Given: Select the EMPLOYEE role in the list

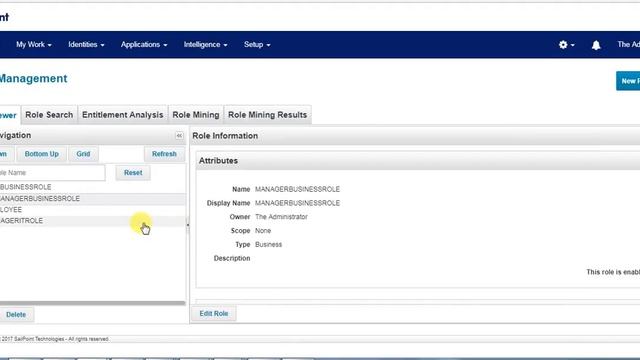Looking at the screenshot, I should click(92, 209).
